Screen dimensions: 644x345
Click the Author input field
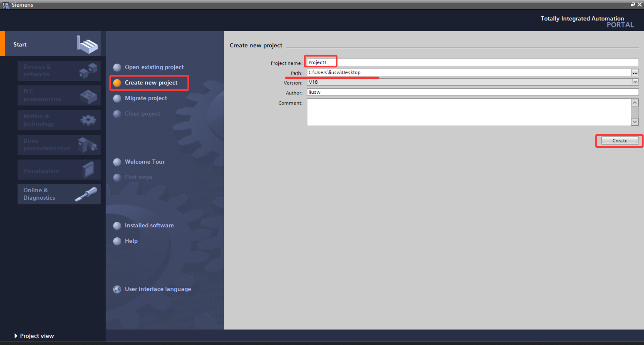pyautogui.click(x=473, y=92)
